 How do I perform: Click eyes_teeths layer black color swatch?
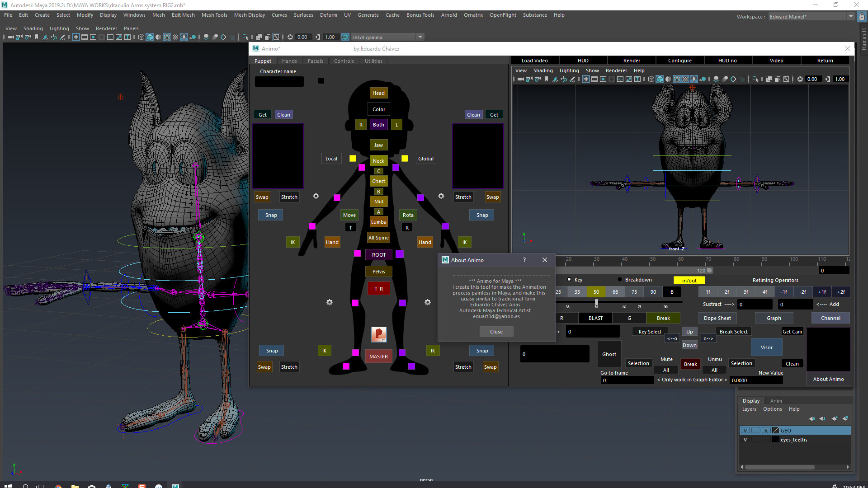pos(776,440)
